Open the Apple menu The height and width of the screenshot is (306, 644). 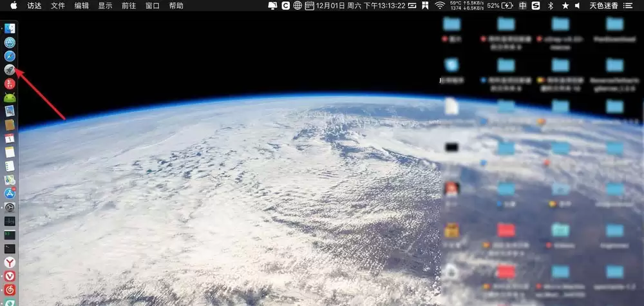[14, 5]
